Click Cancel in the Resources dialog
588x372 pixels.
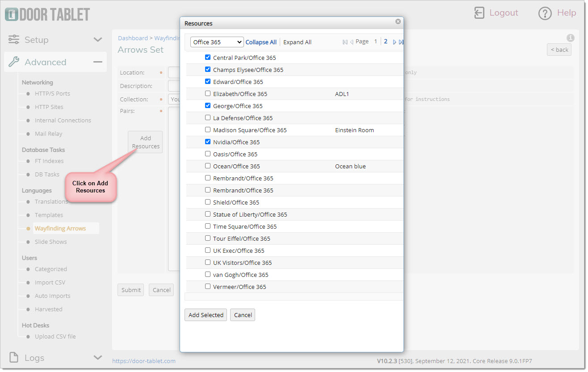243,315
